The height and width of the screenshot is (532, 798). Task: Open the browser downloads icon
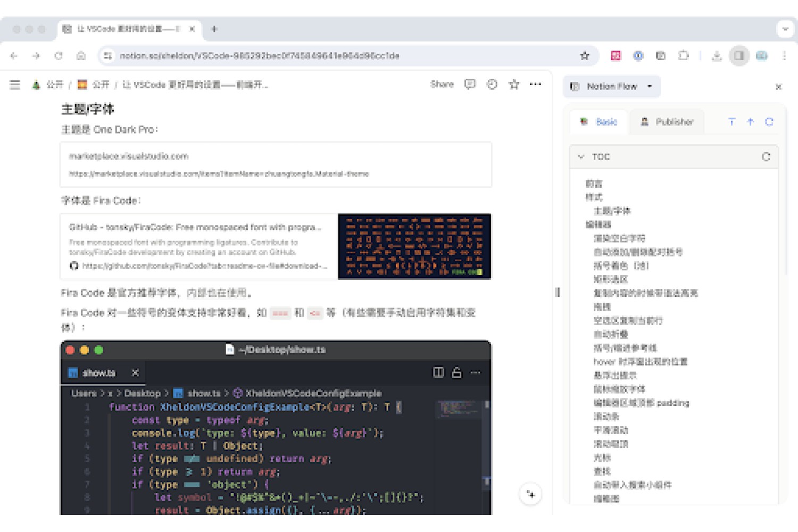click(717, 56)
